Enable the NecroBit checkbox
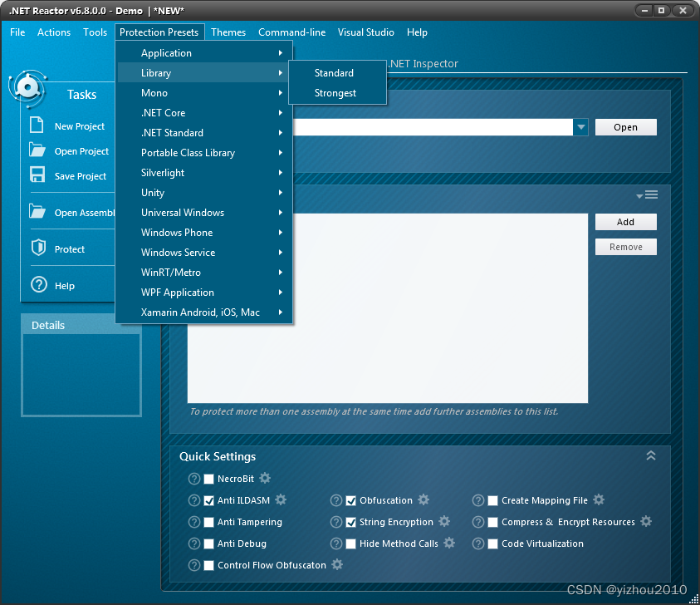Viewport: 700px width, 605px height. (x=209, y=479)
